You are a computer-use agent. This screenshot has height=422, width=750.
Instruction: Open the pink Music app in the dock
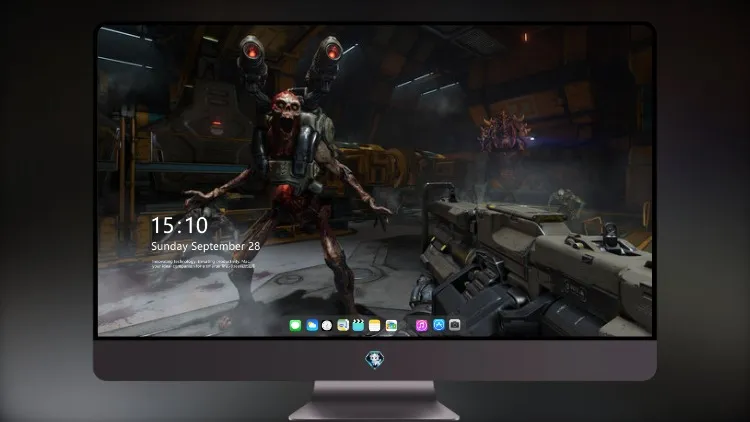click(x=421, y=326)
